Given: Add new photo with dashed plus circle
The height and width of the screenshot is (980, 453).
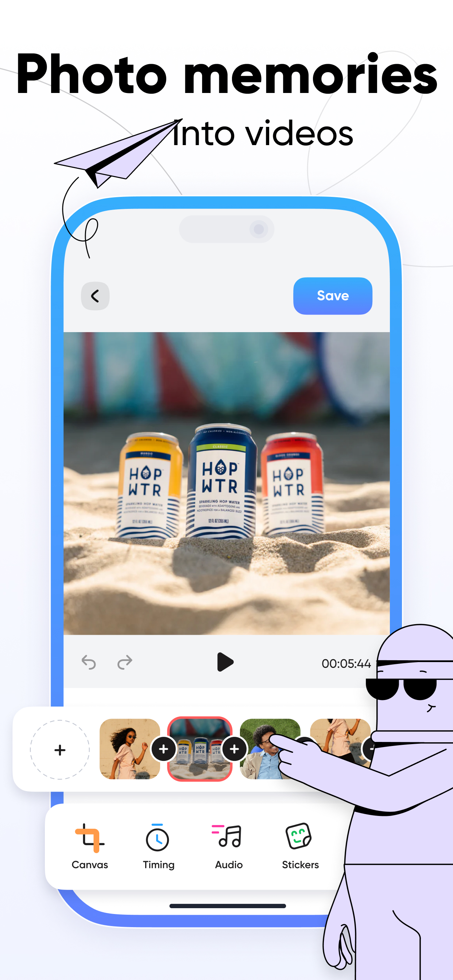Looking at the screenshot, I should pyautogui.click(x=60, y=750).
